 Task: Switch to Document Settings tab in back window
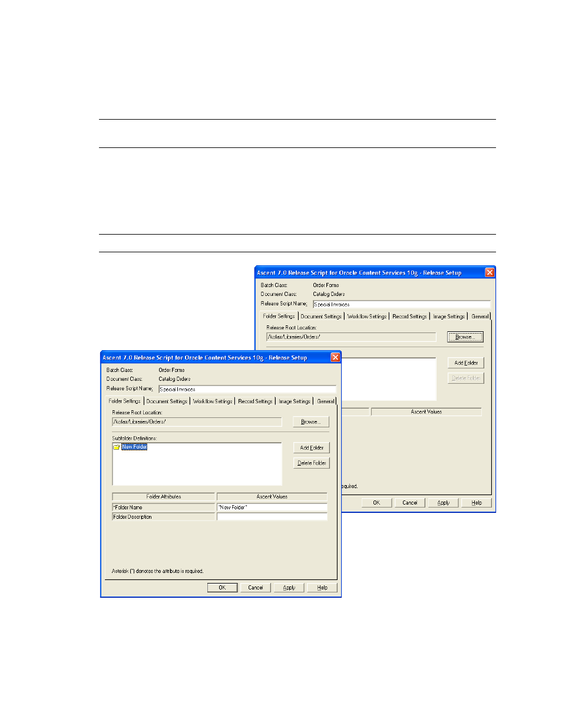point(321,317)
